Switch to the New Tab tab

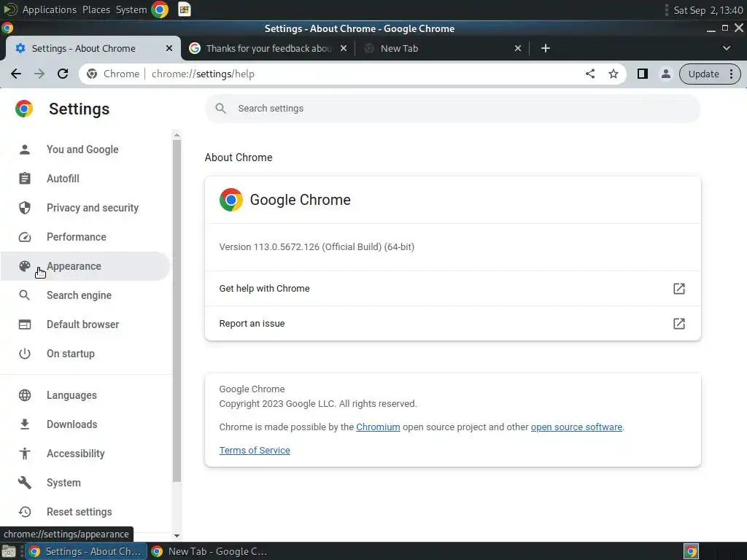(442, 48)
